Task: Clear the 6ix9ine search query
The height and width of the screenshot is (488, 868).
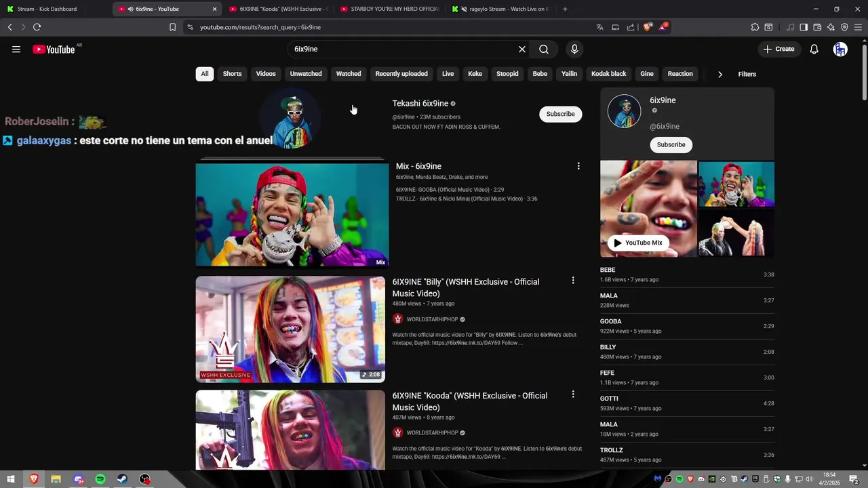Action: (522, 49)
